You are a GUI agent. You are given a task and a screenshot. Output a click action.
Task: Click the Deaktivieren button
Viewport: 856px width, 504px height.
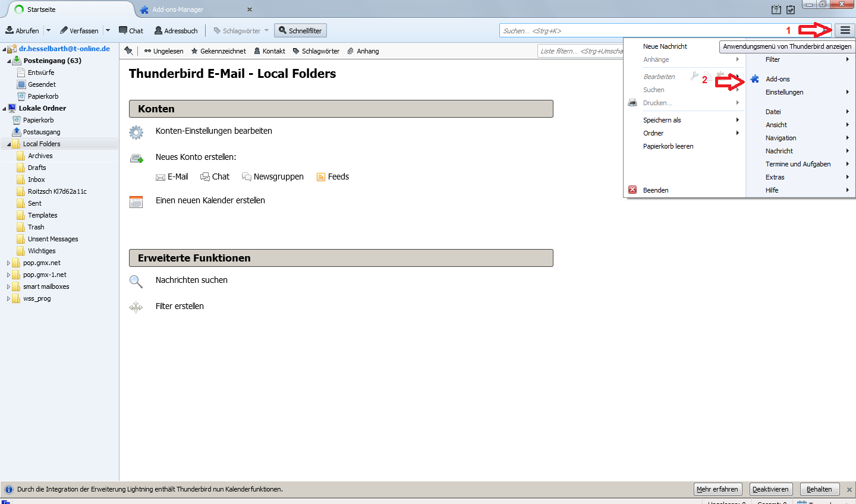(x=770, y=489)
